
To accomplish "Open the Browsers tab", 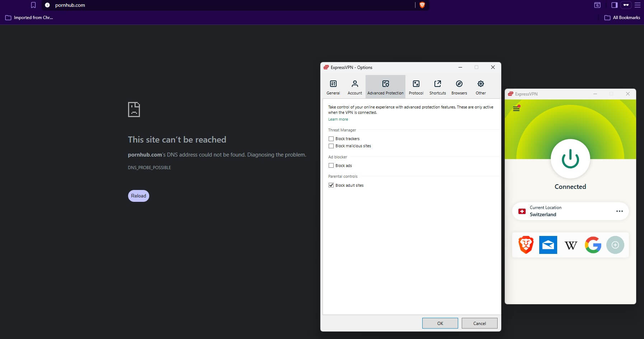I will point(459,87).
